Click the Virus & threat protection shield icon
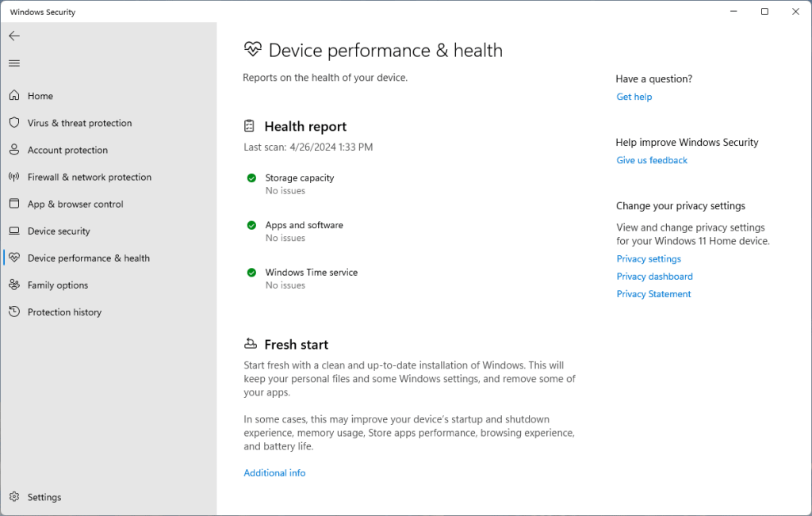 coord(14,123)
